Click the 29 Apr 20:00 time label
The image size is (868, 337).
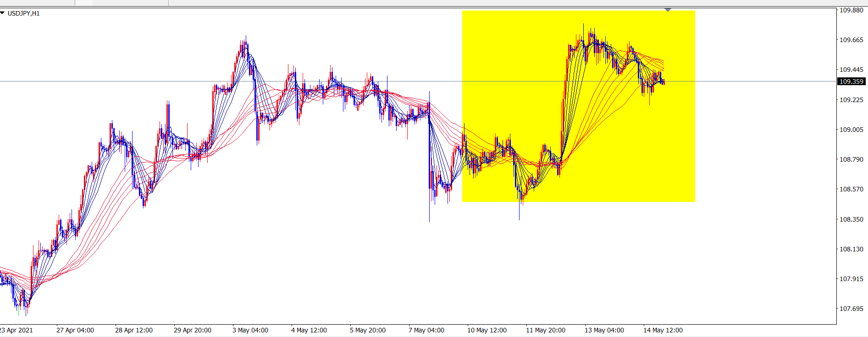[x=193, y=330]
